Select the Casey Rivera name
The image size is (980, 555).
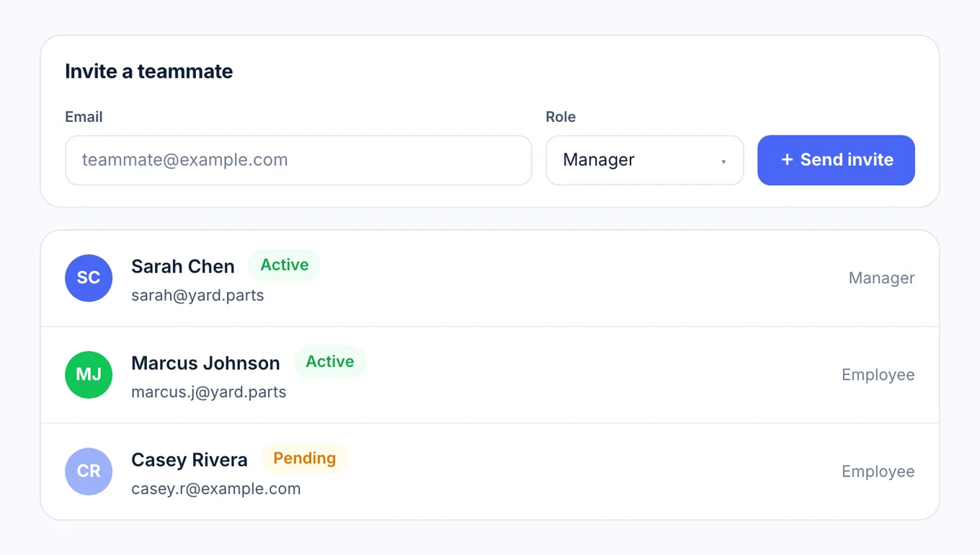190,460
